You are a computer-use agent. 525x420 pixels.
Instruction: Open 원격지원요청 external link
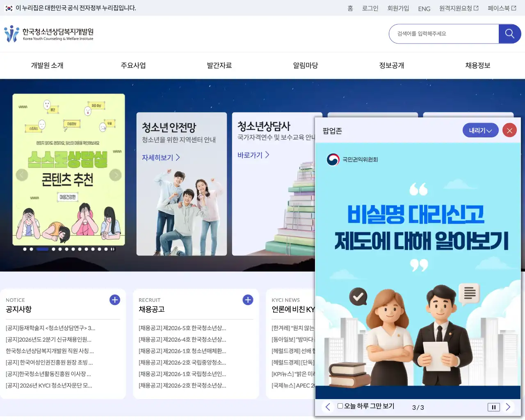point(459,8)
